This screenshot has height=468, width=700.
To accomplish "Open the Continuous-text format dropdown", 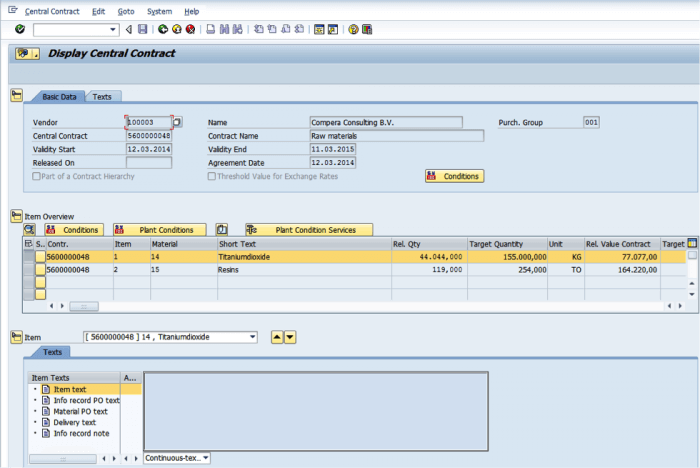I will tap(206, 458).
